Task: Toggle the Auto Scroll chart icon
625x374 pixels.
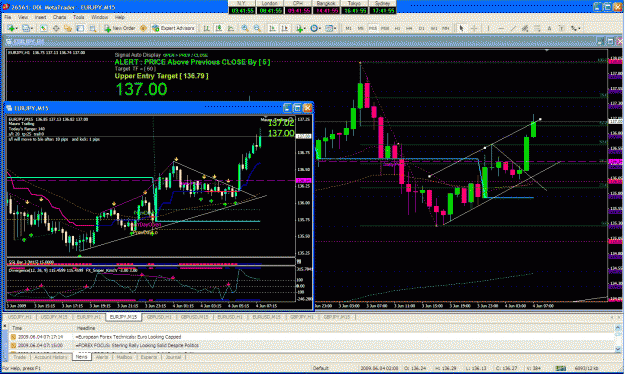Action: click(x=272, y=28)
